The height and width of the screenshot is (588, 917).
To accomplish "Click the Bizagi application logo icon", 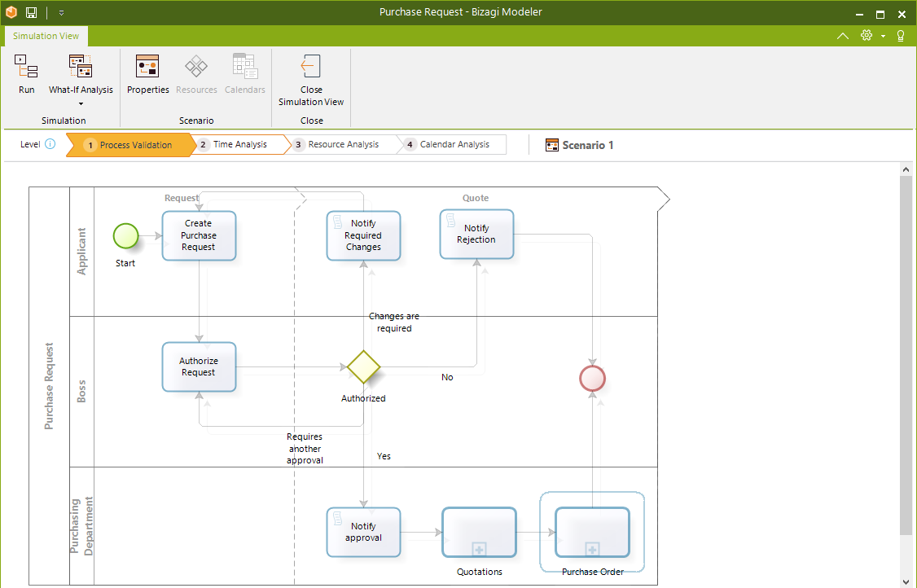I will pyautogui.click(x=11, y=11).
